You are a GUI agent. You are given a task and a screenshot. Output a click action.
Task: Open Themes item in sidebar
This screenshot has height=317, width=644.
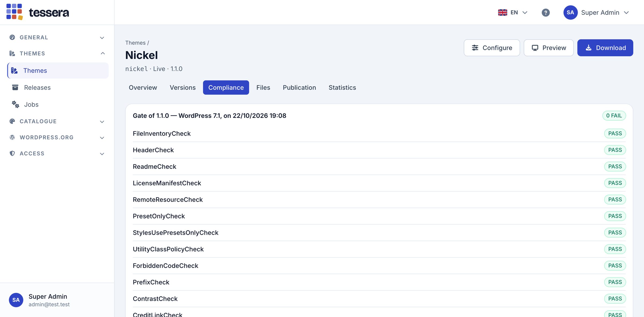(58, 70)
